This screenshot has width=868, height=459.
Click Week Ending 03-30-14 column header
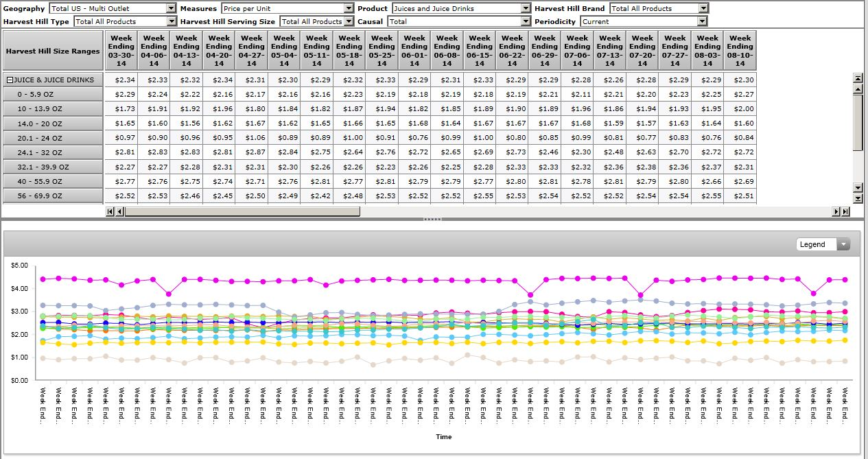tap(121, 51)
